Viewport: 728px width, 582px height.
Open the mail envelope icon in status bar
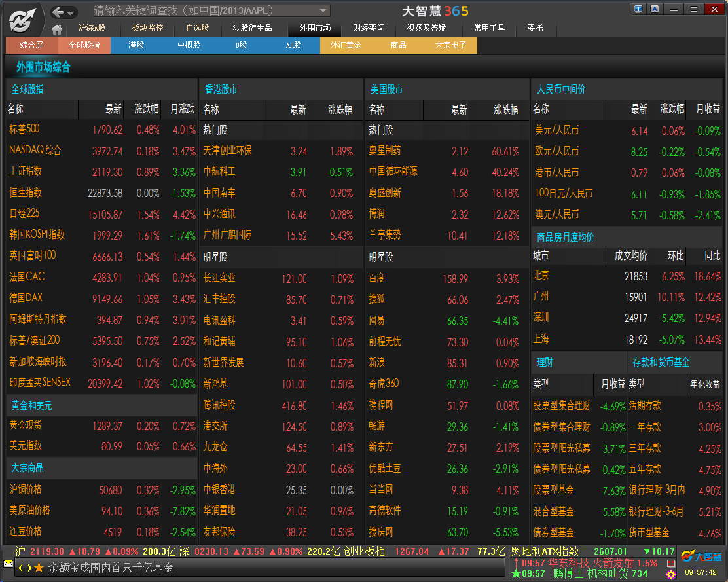[x=8, y=564]
